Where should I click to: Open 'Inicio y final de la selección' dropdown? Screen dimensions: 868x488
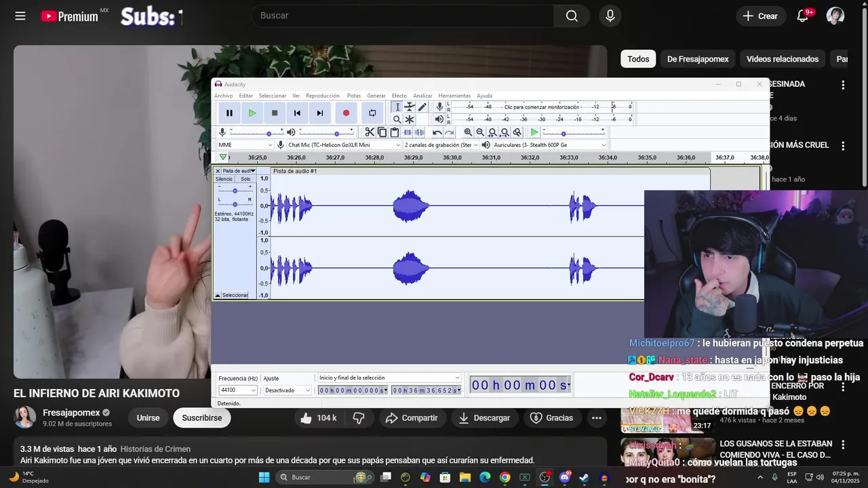click(x=389, y=378)
